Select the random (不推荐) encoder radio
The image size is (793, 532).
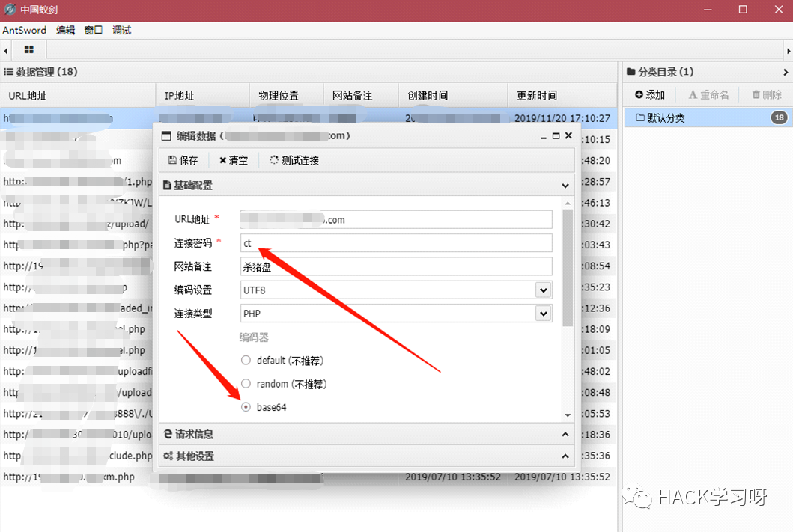coord(246,383)
